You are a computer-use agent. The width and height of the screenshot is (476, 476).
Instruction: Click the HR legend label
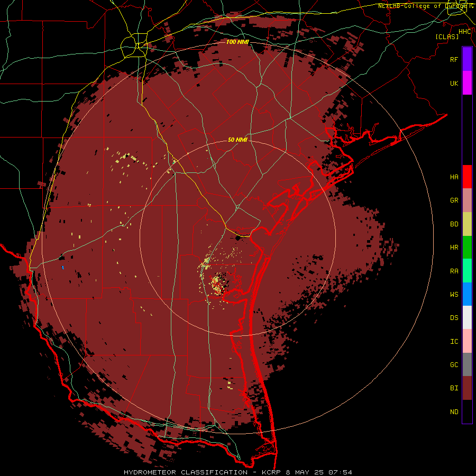click(454, 248)
